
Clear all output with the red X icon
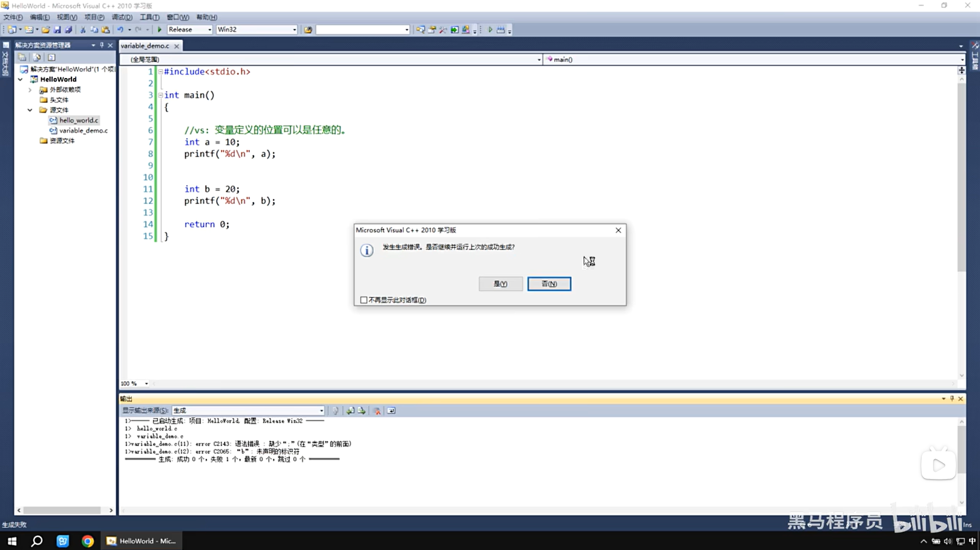click(377, 411)
